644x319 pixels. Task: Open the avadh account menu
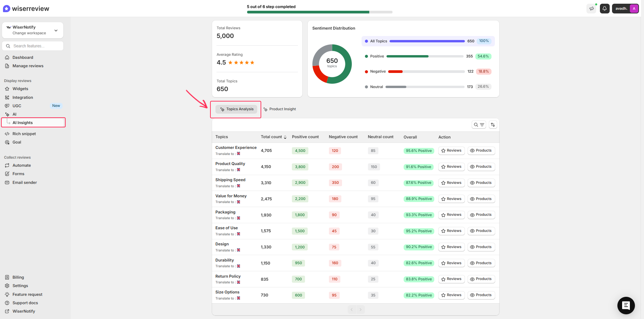tap(625, 9)
